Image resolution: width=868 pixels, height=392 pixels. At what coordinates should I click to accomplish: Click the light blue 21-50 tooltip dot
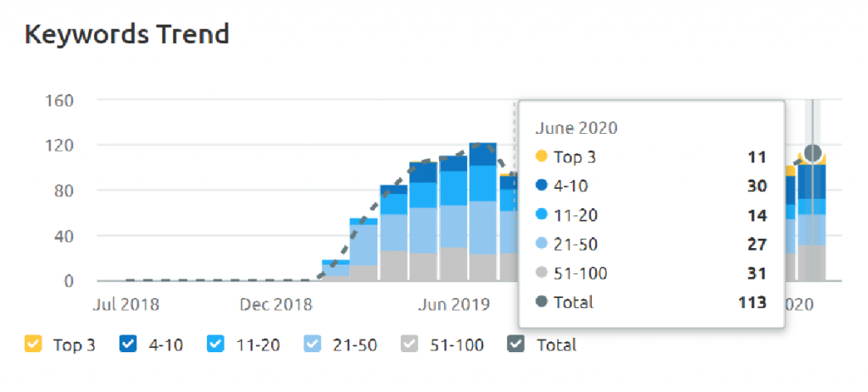pyautogui.click(x=542, y=244)
